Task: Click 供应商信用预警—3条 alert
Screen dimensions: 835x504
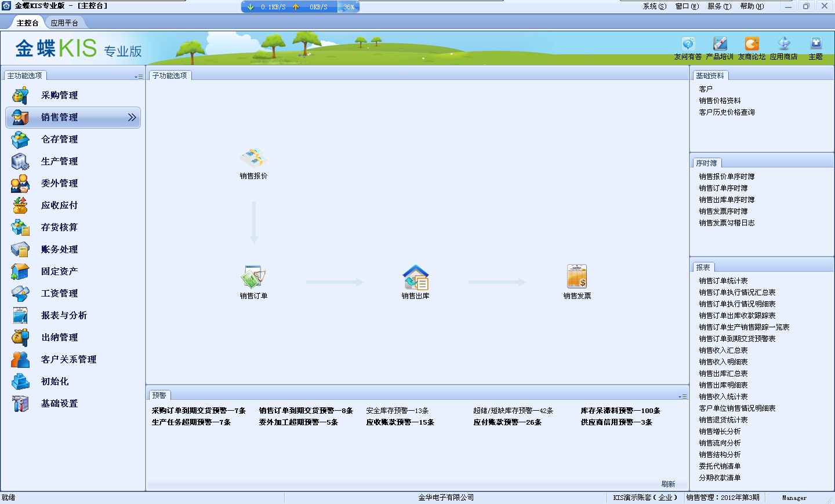Action: pos(616,422)
